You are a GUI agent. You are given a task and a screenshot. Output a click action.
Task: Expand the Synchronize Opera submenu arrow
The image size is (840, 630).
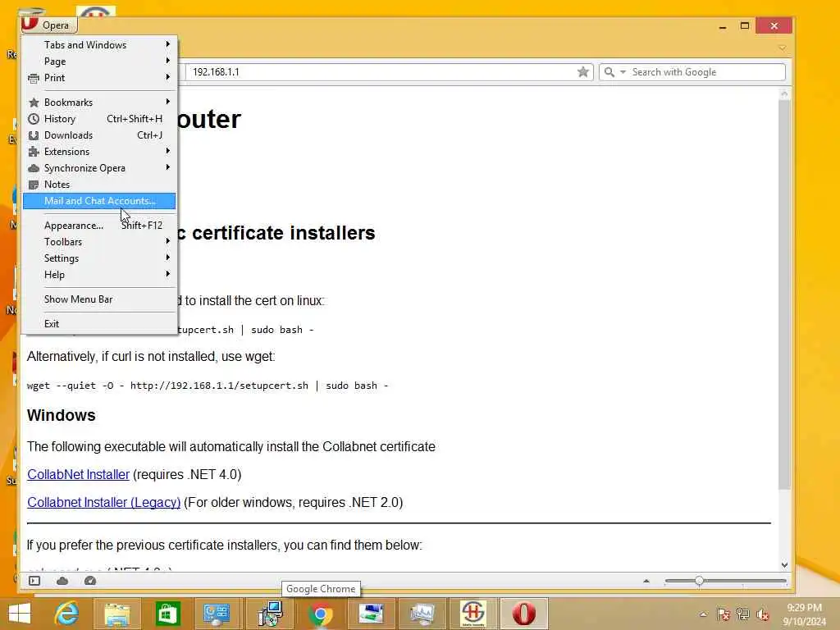[x=167, y=167]
